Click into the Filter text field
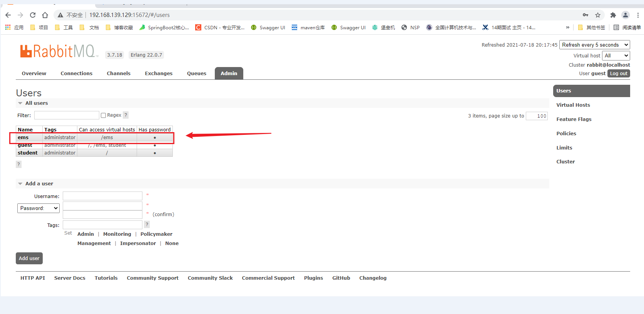644x314 pixels. [x=67, y=115]
